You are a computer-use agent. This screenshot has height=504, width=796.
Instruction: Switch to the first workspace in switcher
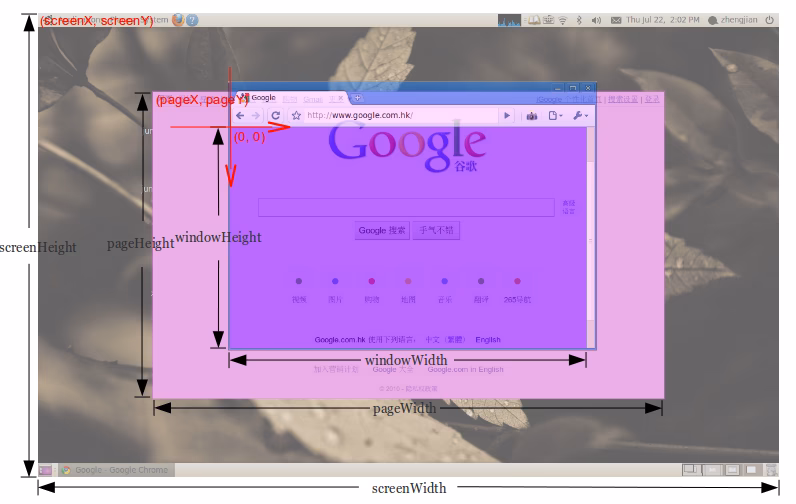point(691,470)
